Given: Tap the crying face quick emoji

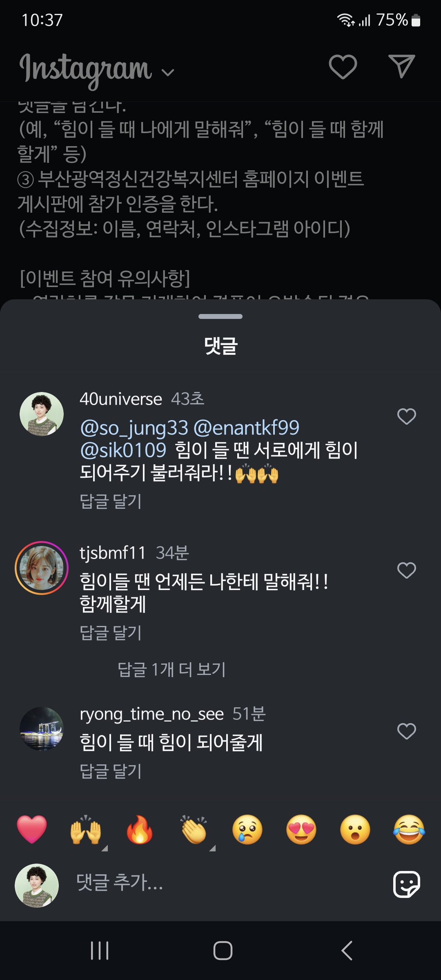Looking at the screenshot, I should pyautogui.click(x=247, y=829).
